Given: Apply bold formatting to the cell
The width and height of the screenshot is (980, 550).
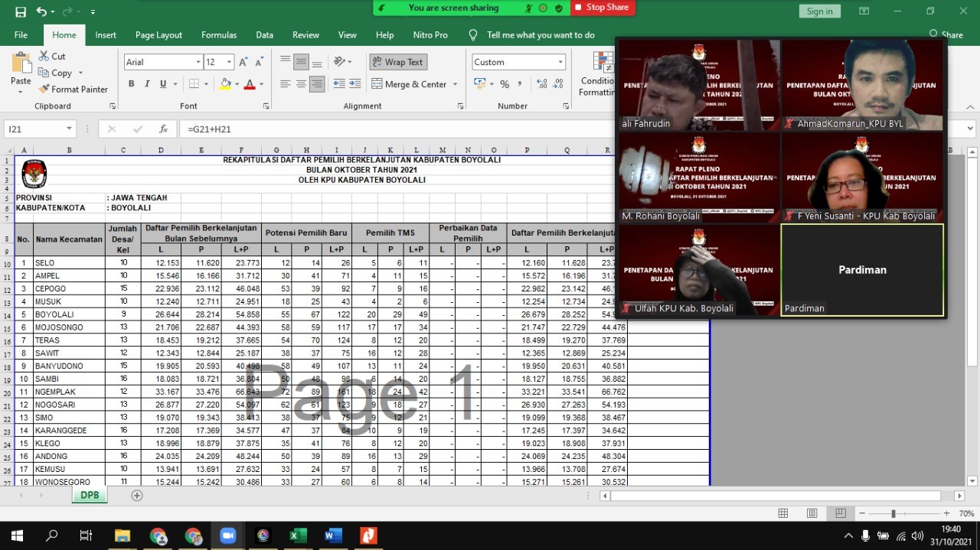Looking at the screenshot, I should click(131, 84).
